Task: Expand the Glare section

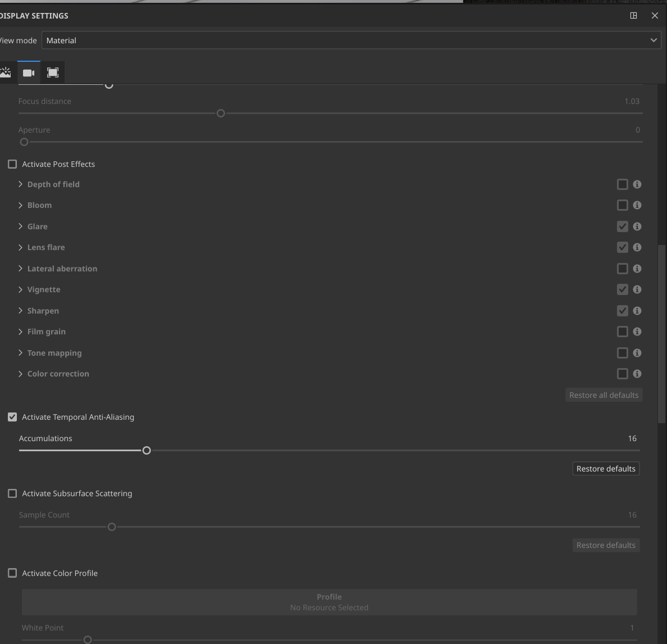Action: [20, 226]
